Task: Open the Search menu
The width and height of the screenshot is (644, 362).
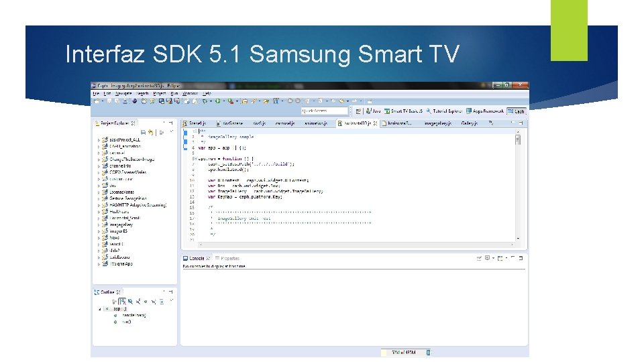Action: tap(142, 94)
